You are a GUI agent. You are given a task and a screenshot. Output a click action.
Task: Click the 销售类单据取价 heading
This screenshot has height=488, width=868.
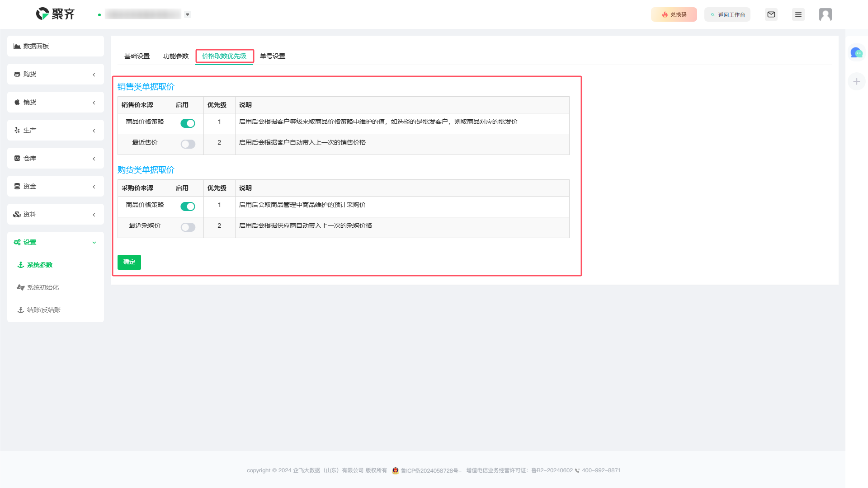(x=146, y=87)
